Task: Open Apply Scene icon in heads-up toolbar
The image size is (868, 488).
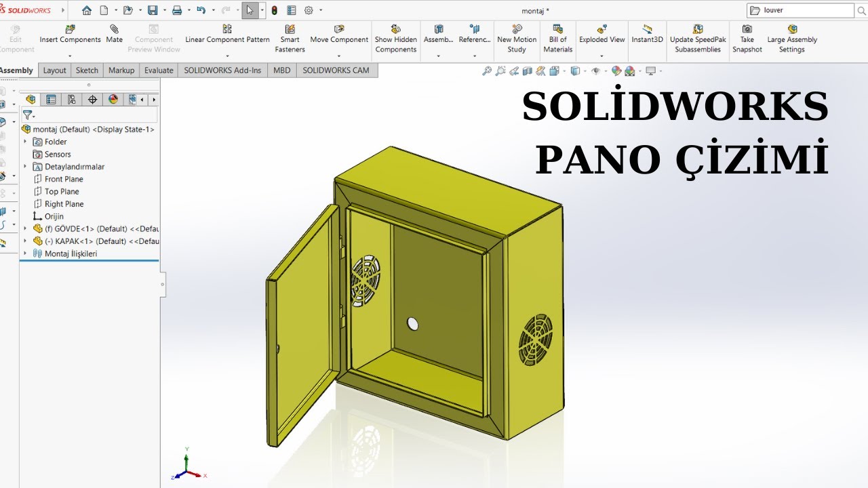Action: [630, 70]
